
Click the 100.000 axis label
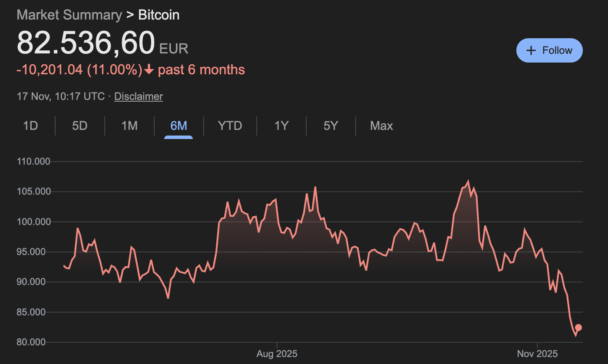click(x=34, y=222)
